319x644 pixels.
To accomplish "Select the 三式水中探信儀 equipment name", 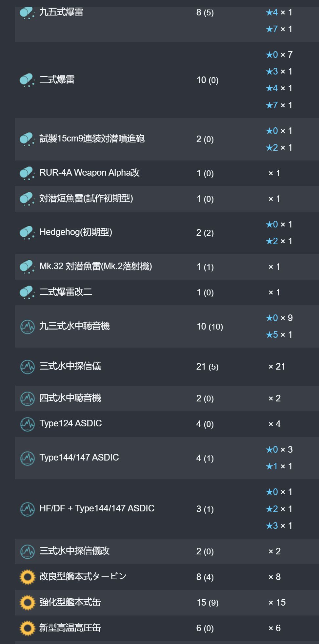I will click(x=70, y=366).
